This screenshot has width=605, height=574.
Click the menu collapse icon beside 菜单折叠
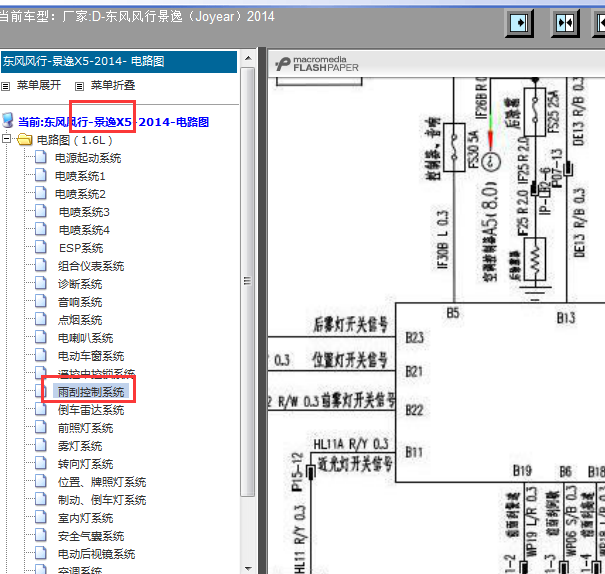79,86
